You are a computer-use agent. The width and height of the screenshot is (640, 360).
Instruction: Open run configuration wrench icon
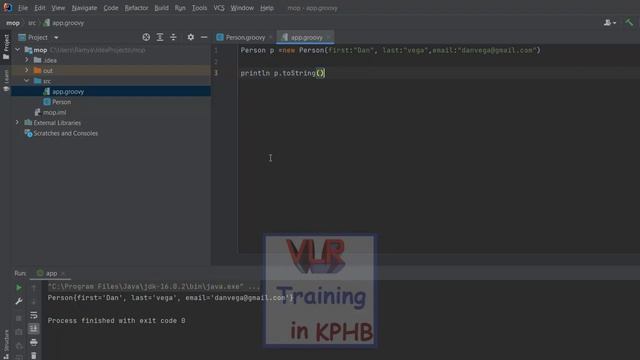coord(19,301)
